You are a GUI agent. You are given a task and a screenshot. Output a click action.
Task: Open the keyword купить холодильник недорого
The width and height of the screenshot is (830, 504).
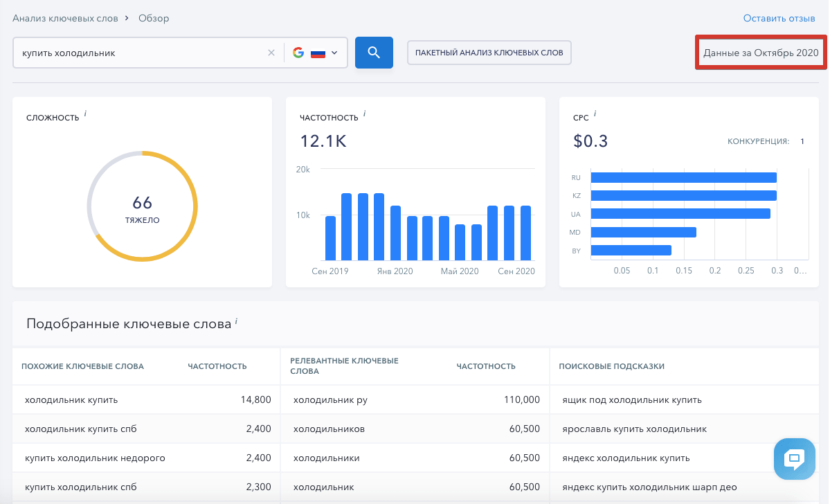pyautogui.click(x=95, y=458)
